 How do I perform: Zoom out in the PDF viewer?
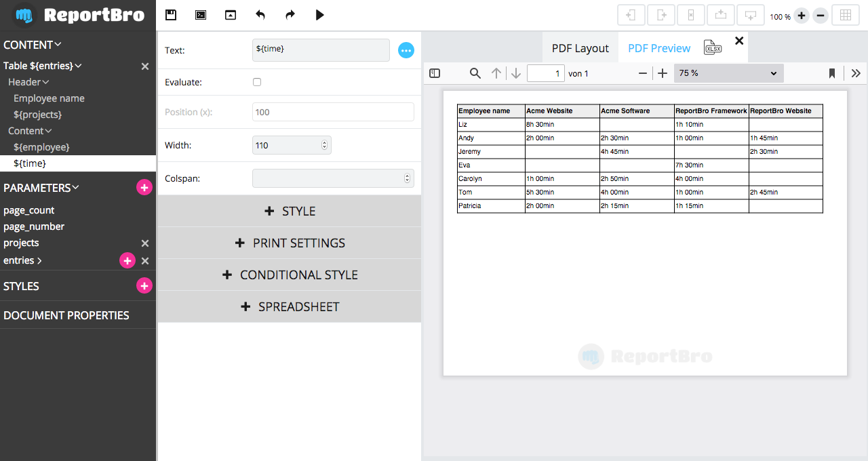[x=643, y=73]
